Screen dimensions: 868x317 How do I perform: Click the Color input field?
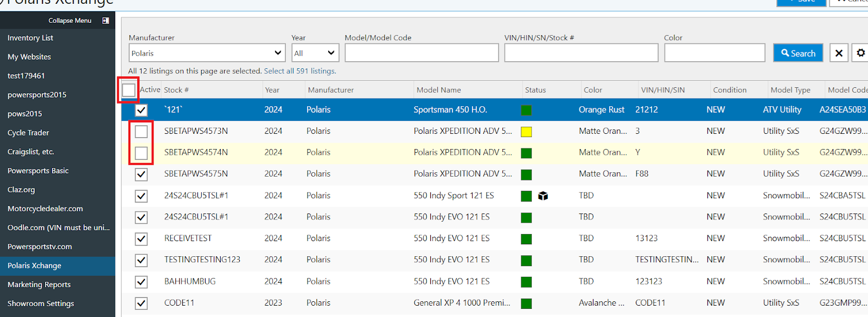[x=714, y=53]
